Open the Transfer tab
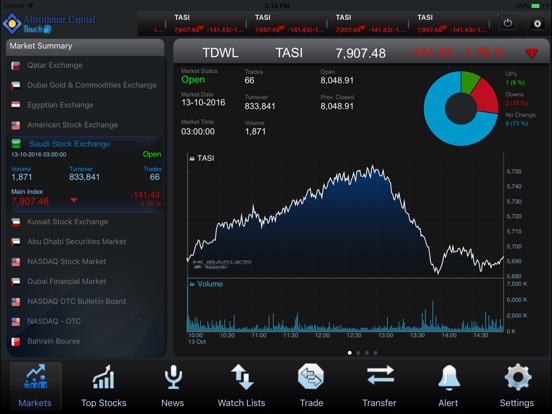This screenshot has width=552, height=414. pos(380,386)
